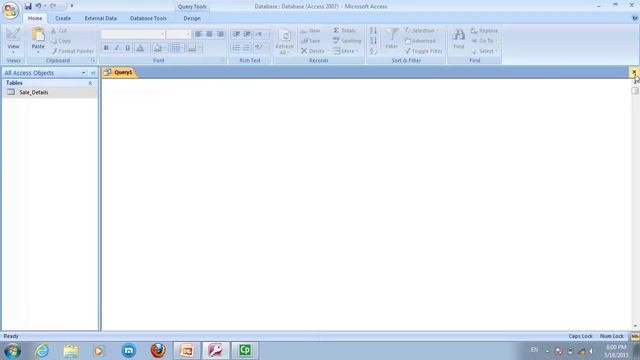Open the Selection filter dropdown
This screenshot has height=360, width=640.
tap(420, 31)
